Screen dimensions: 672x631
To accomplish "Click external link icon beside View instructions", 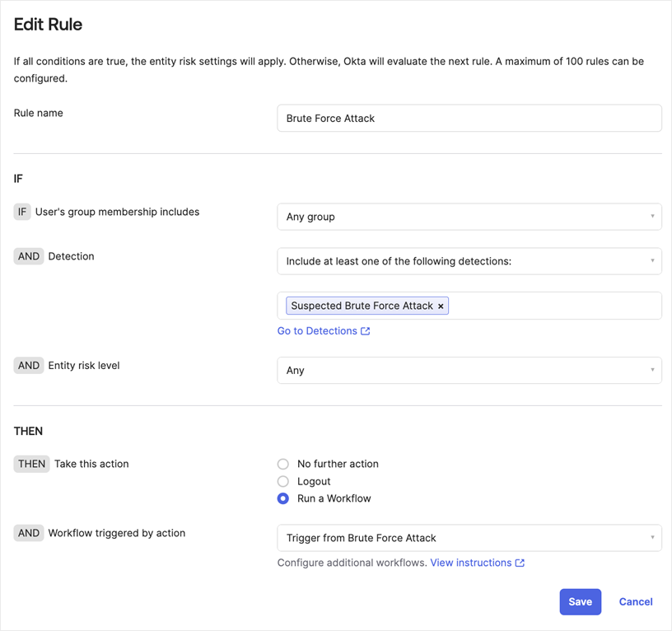I will pos(520,563).
